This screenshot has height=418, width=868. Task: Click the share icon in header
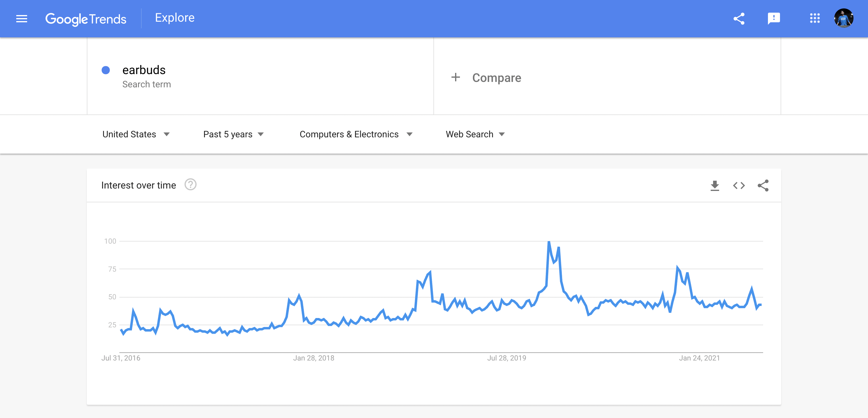[739, 19]
